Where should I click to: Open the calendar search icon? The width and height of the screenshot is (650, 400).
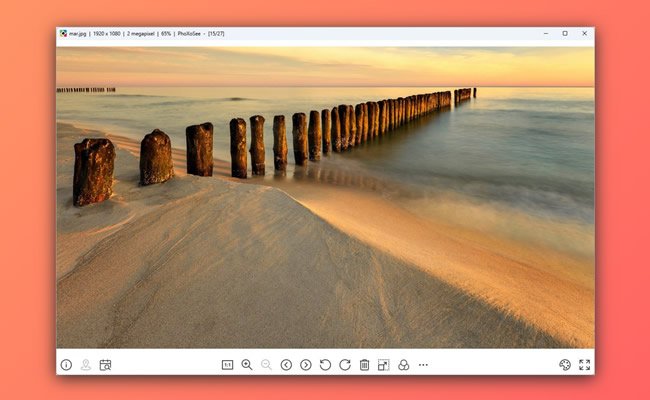(105, 365)
